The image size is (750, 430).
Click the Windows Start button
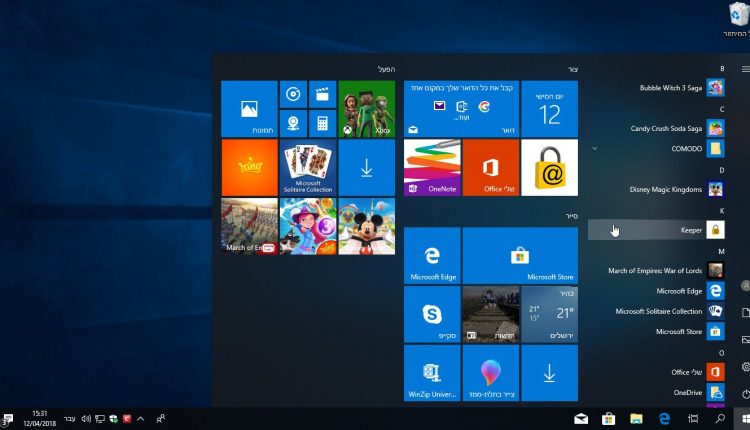[x=745, y=419]
